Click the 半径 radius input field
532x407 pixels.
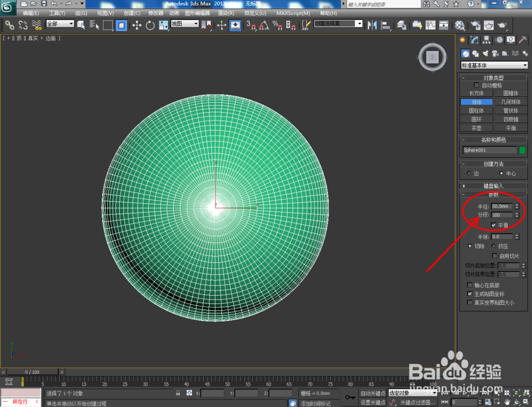[502, 206]
